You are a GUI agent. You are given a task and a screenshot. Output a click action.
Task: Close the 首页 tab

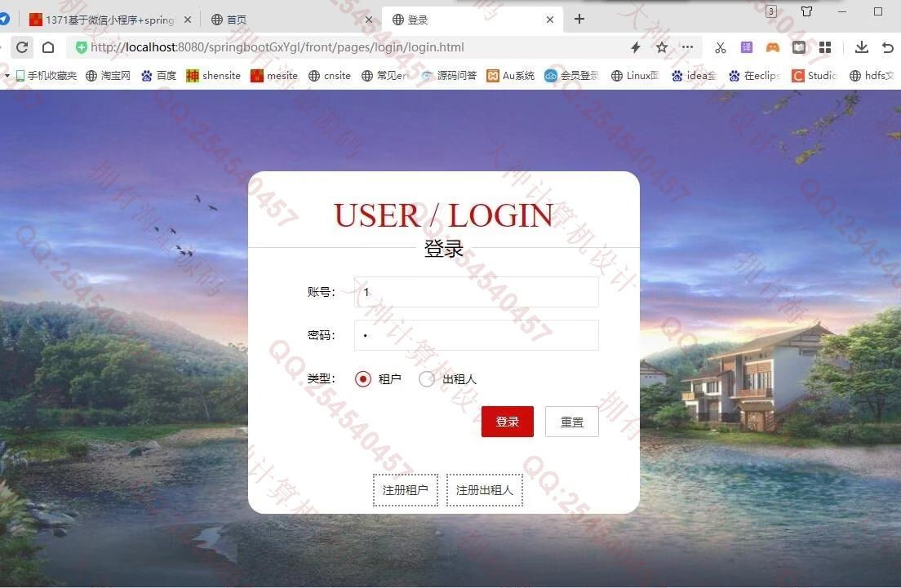tap(369, 20)
